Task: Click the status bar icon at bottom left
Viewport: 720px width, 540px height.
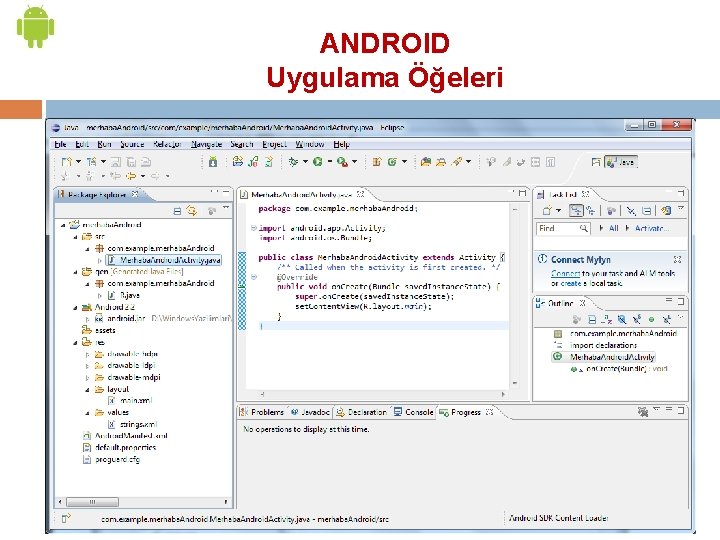Action: coord(66,519)
